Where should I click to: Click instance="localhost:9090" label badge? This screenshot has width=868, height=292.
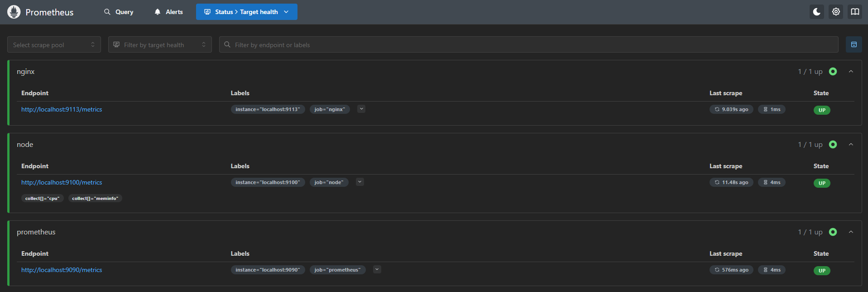268,270
